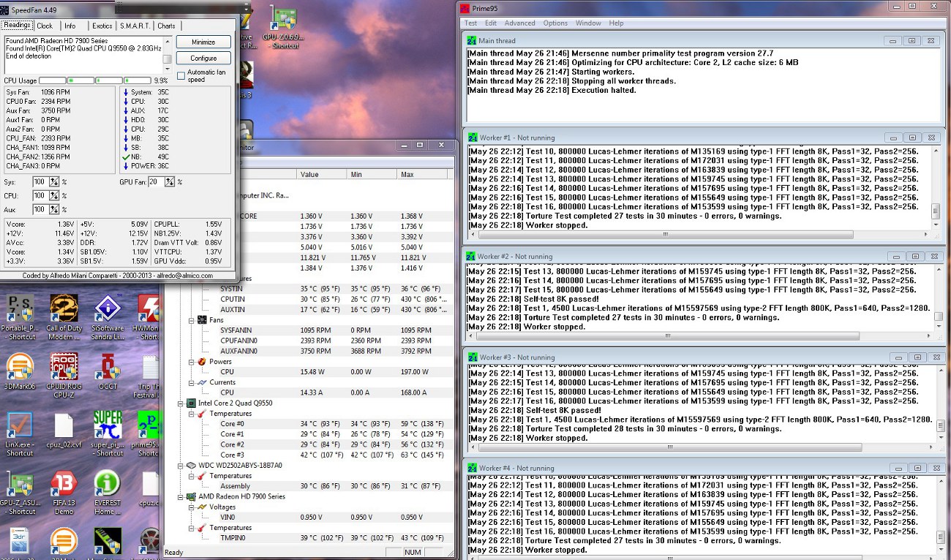Open the OCCT desktop icon

(109, 366)
